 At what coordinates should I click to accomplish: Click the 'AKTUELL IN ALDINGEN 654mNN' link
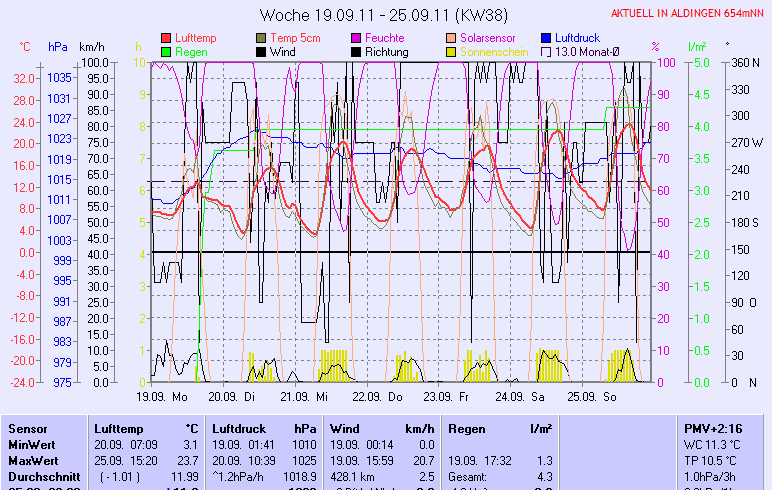pyautogui.click(x=688, y=13)
